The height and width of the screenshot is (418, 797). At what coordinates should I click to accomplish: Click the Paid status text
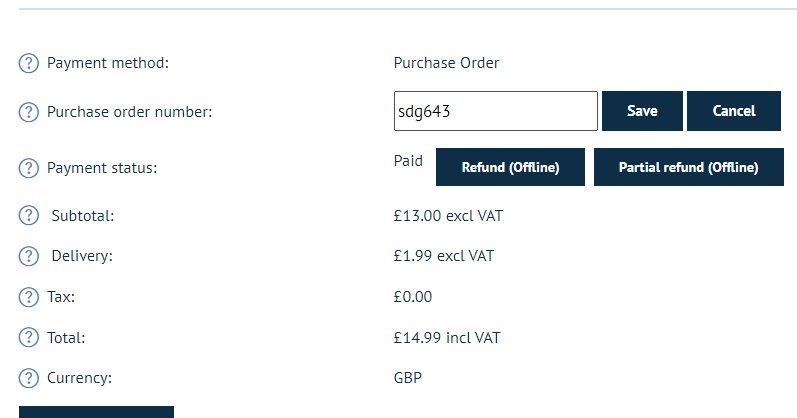coord(408,161)
